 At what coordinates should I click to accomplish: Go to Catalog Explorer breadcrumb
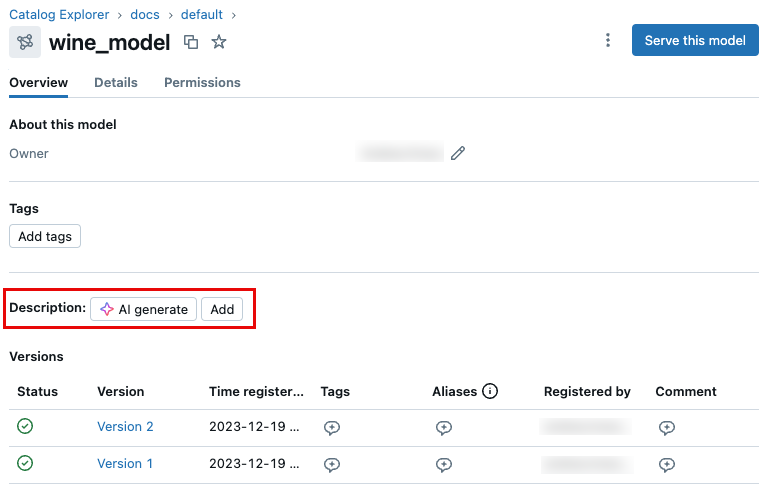(59, 15)
